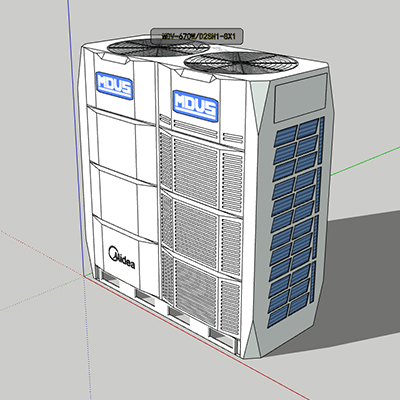Select the right MDVS logo badge
Viewport: 400px width, 400px height.
tap(196, 105)
